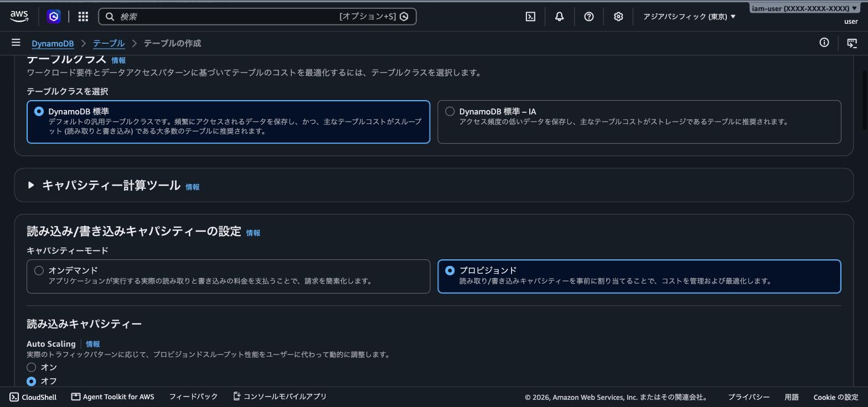868x407 pixels.
Task: Select DynamoDB 標準 table class
Action: pyautogui.click(x=39, y=111)
